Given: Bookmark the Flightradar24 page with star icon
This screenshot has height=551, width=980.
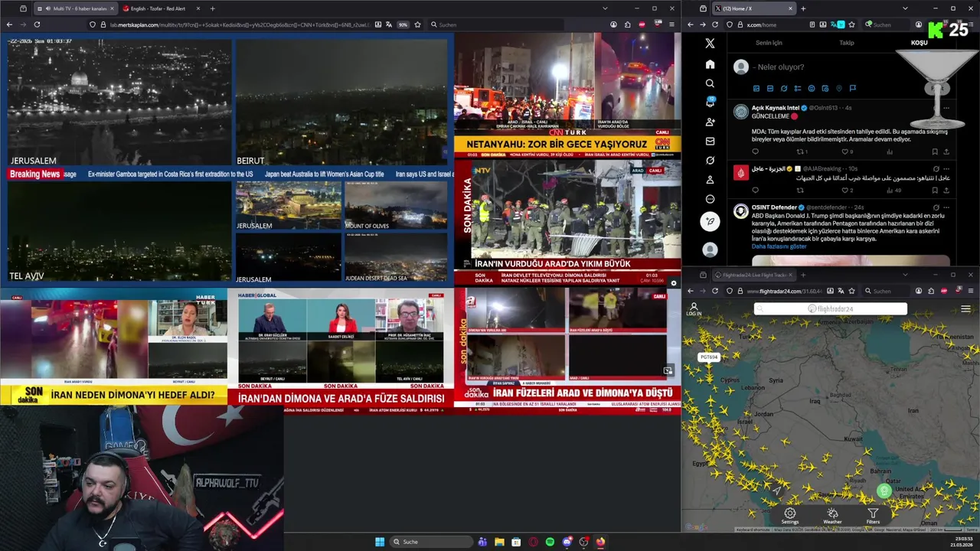Looking at the screenshot, I should tap(851, 291).
